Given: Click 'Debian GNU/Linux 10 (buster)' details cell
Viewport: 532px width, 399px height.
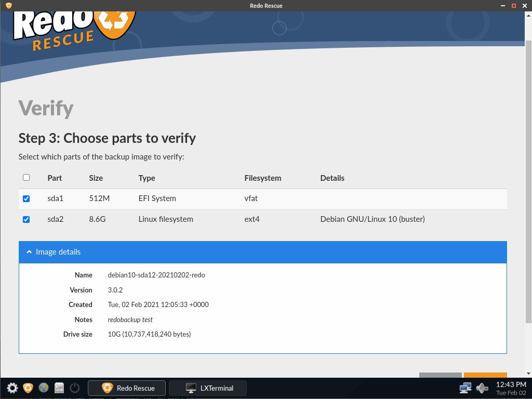Looking at the screenshot, I should (373, 219).
